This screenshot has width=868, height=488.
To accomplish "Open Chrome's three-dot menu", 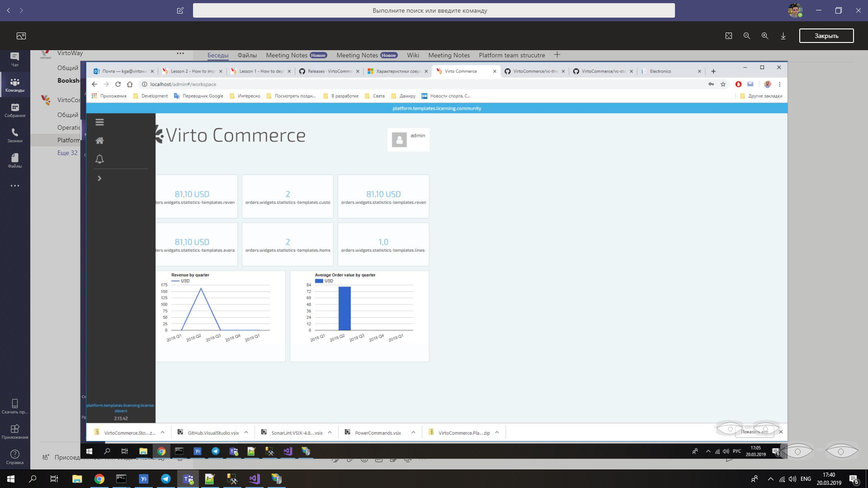I will pos(778,84).
